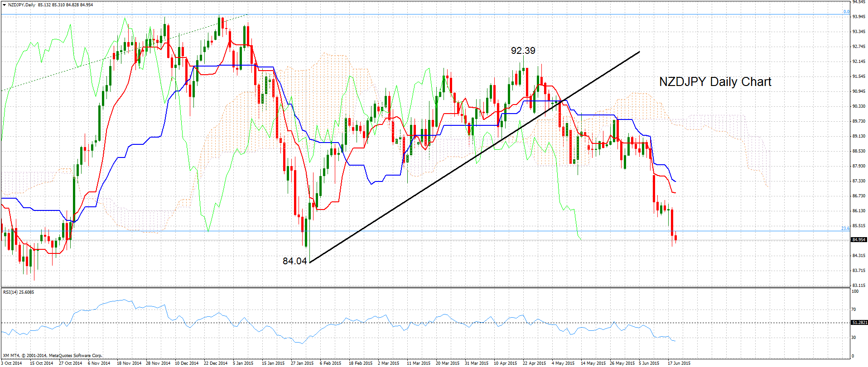Screen dimensions: 868x367
Task: Select the dotted green trendline at upper left
Action: 125,52
